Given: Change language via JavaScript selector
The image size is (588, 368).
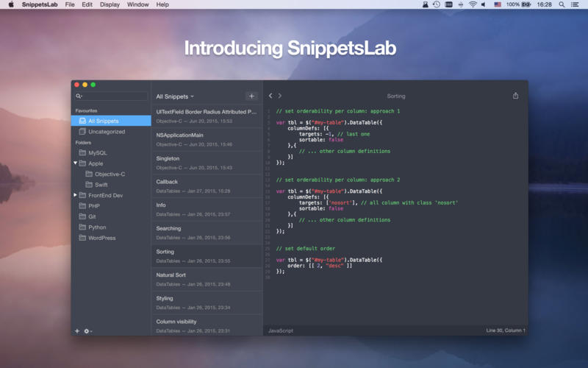Looking at the screenshot, I should tap(281, 330).
